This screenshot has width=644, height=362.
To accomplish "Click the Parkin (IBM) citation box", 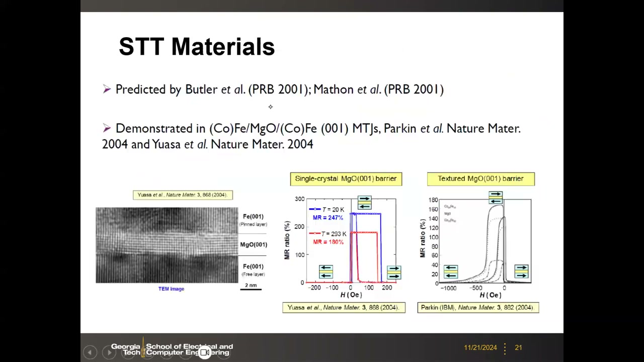I will click(x=478, y=307).
